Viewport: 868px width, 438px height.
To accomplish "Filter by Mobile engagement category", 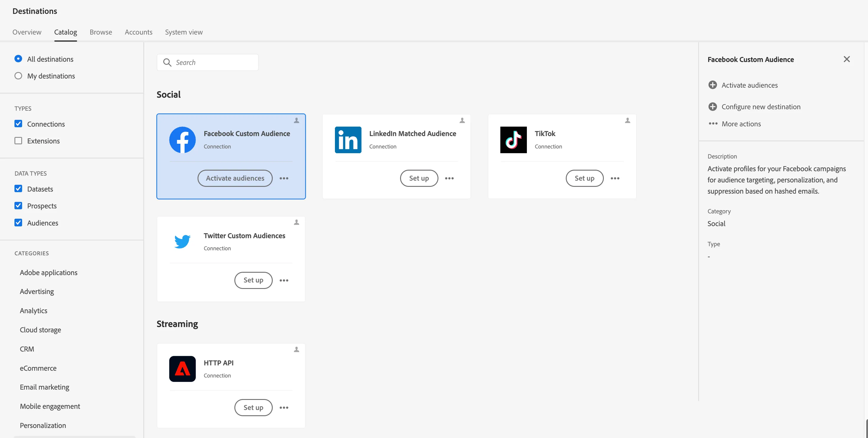I will point(50,406).
